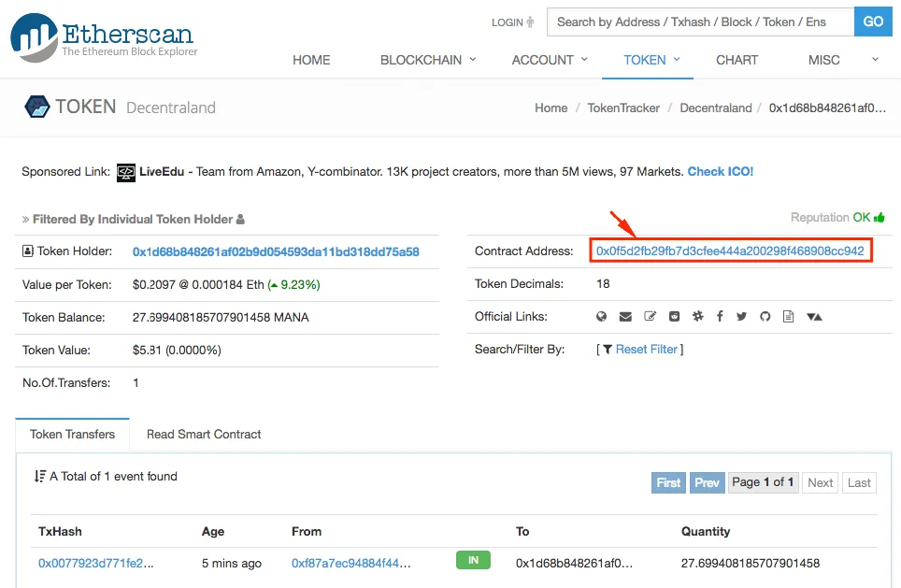Open the Reddit icon in Official Links
The width and height of the screenshot is (901, 588).
click(674, 316)
